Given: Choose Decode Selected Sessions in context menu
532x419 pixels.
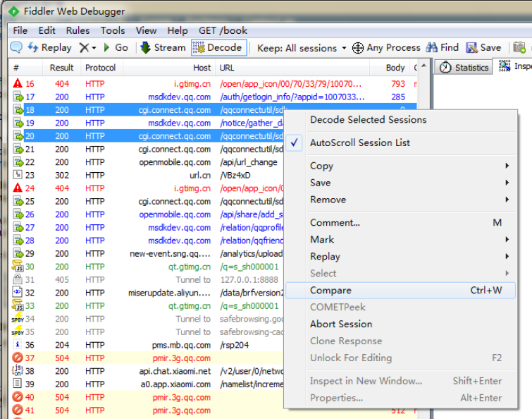Looking at the screenshot, I should (368, 119).
